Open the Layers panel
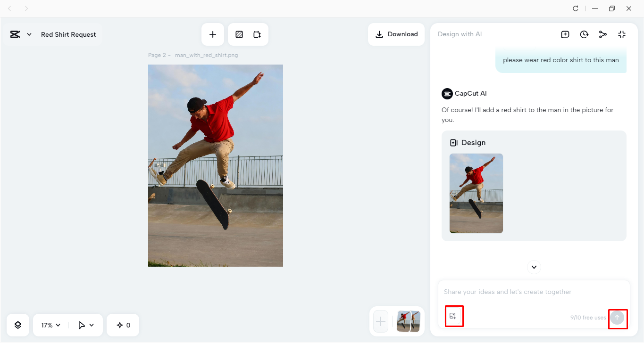 click(x=17, y=325)
